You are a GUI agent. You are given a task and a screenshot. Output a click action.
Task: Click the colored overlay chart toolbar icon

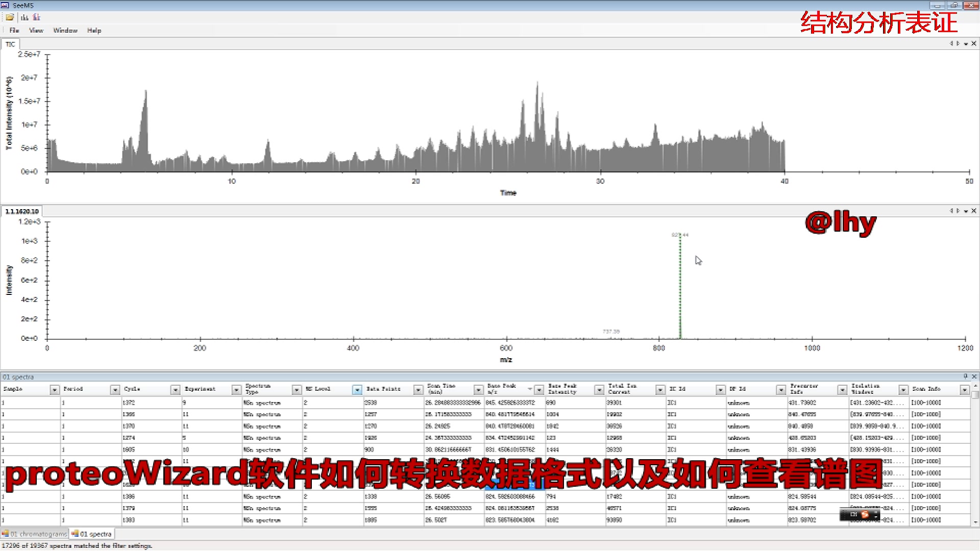(36, 17)
